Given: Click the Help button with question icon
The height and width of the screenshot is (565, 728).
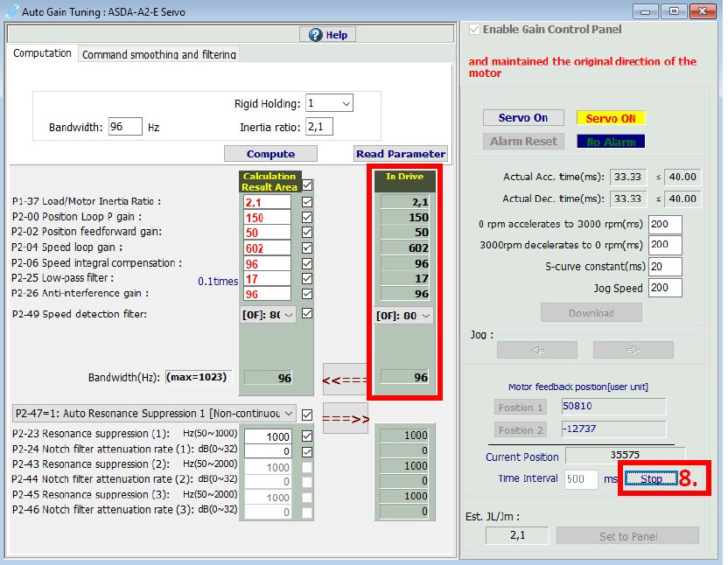Looking at the screenshot, I should click(x=327, y=35).
